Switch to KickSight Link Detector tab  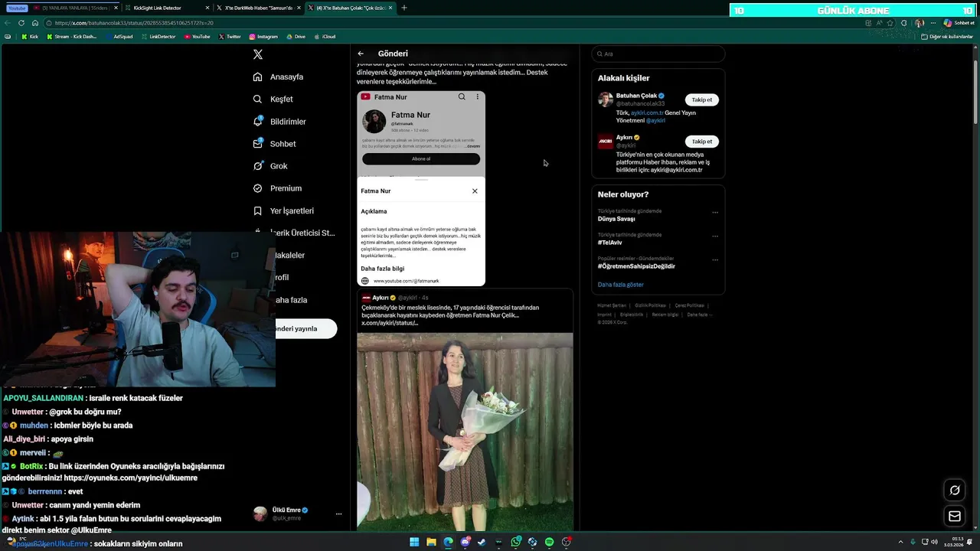[168, 8]
